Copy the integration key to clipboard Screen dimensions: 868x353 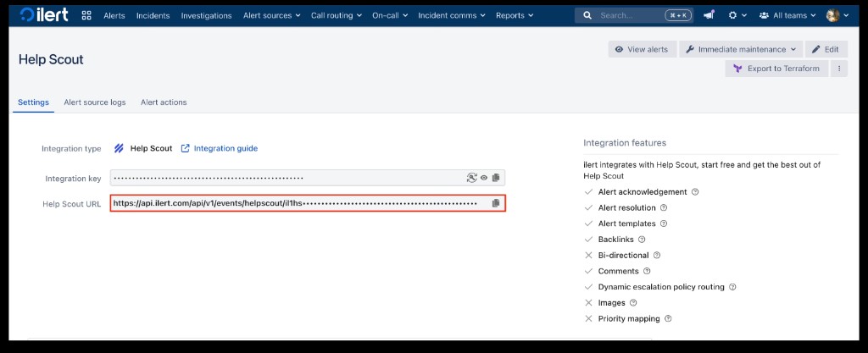tap(496, 178)
